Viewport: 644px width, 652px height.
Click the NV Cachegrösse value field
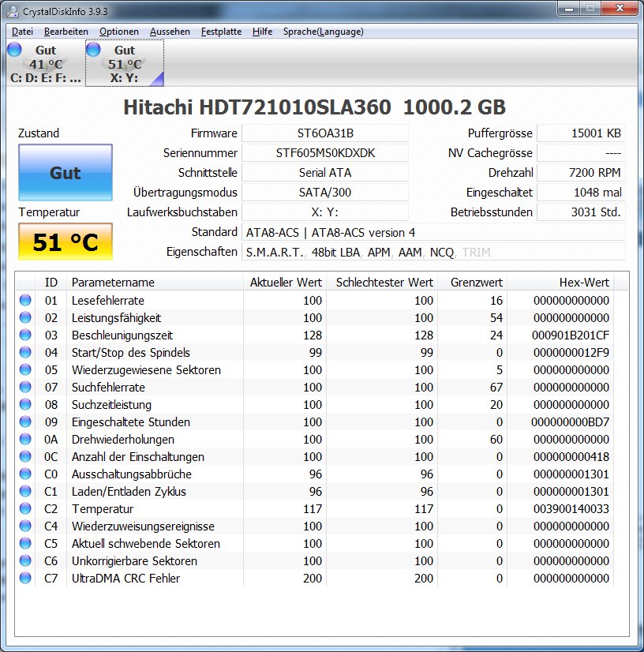coord(581,153)
